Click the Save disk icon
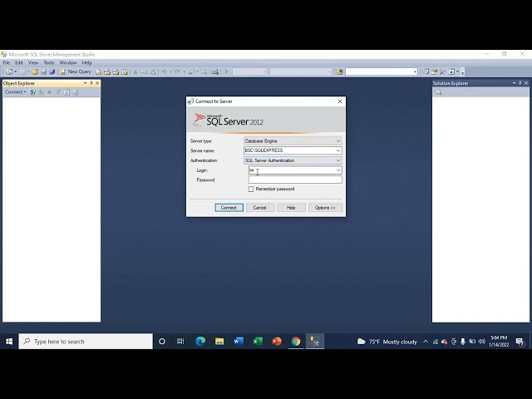The image size is (532, 399). (x=44, y=72)
